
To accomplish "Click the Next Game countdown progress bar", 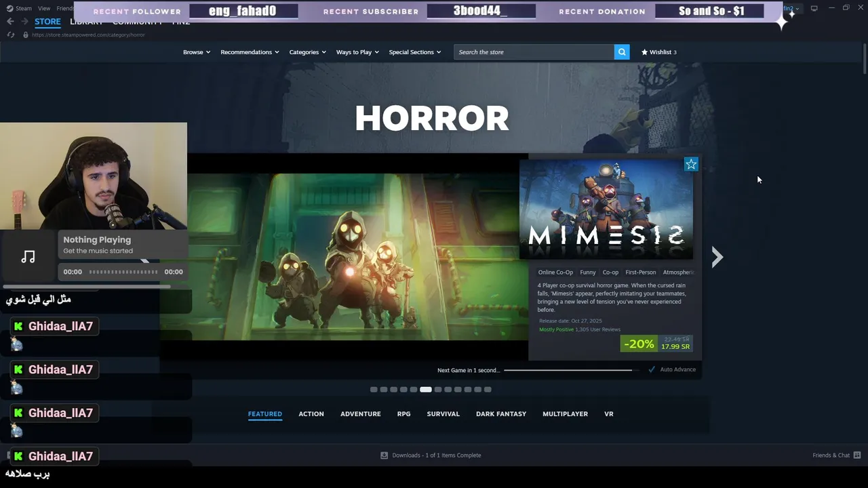I will [x=572, y=370].
